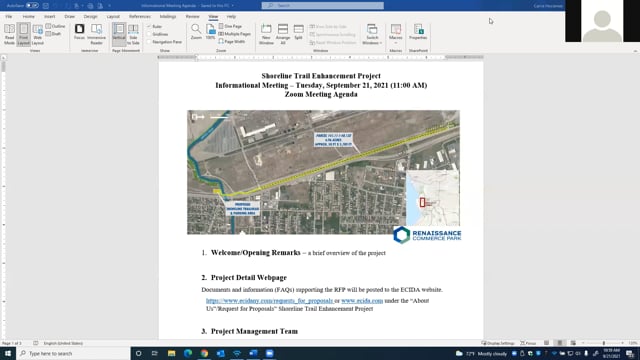The image size is (640, 360).
Task: Open SharePoint Properties
Action: click(418, 32)
